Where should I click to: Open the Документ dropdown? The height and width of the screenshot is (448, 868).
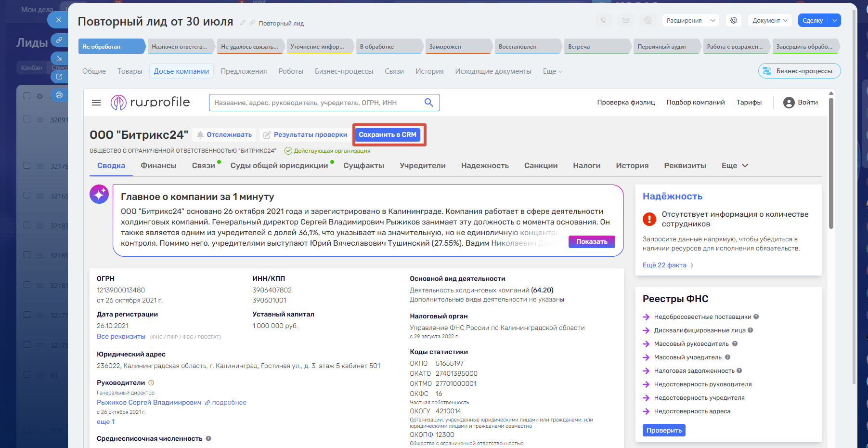[770, 20]
